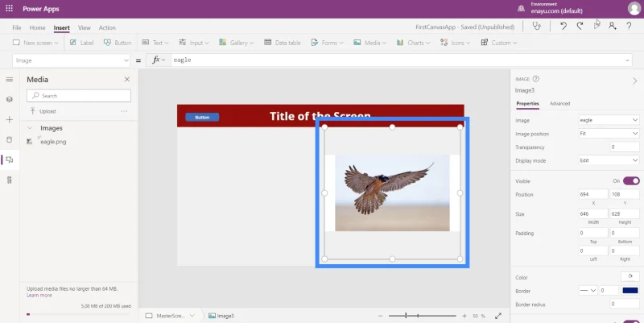Image resolution: width=644 pixels, height=323 pixels.
Task: Select the Image3 breadcrumb
Action: pos(221,316)
